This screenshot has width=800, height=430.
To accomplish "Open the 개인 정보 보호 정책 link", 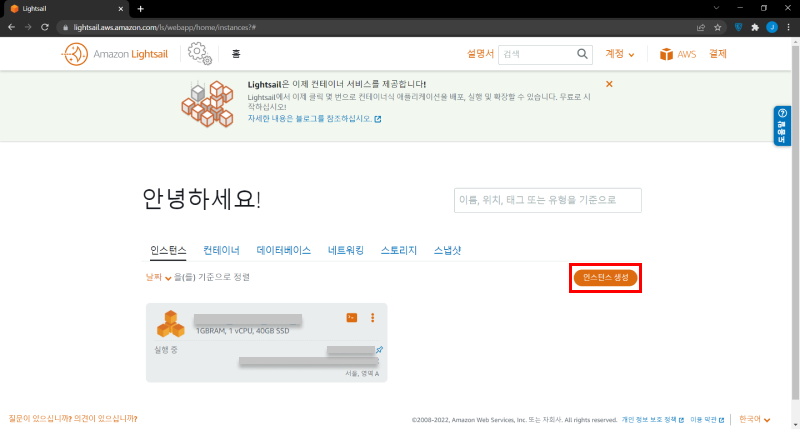I will coord(649,420).
